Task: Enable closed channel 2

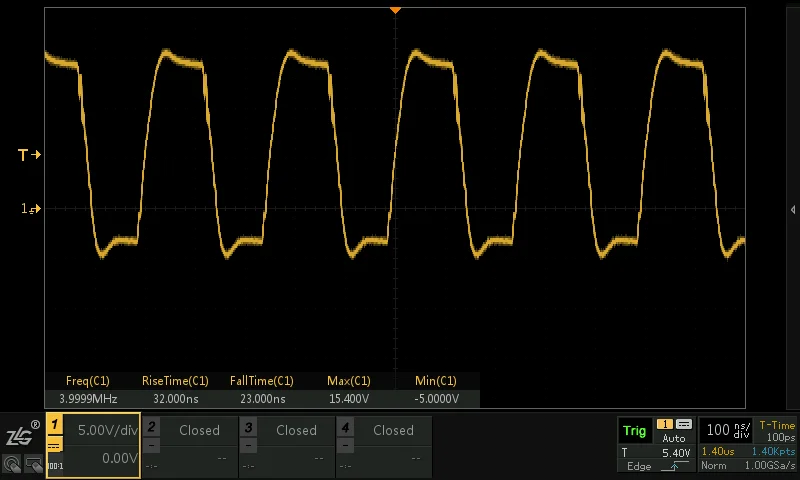Action: click(x=199, y=431)
